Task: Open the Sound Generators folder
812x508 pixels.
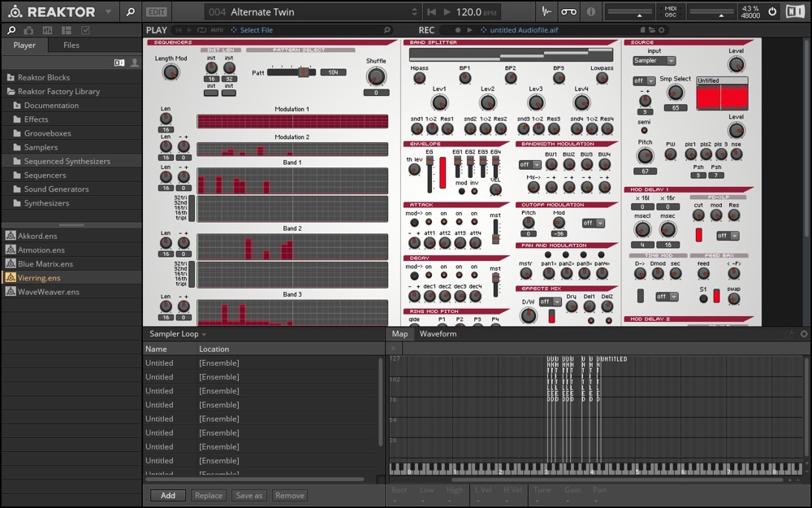Action: pos(57,189)
